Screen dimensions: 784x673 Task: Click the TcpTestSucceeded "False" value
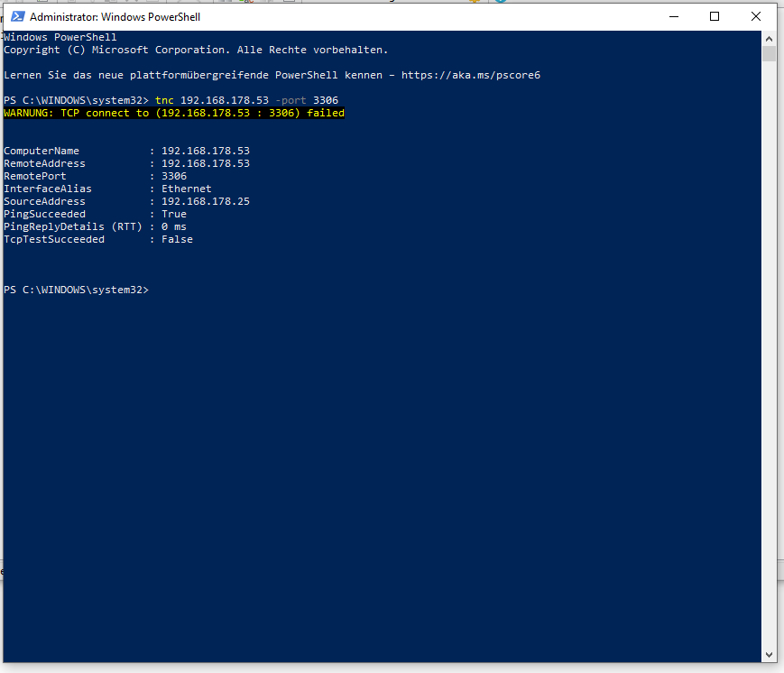[x=177, y=239]
